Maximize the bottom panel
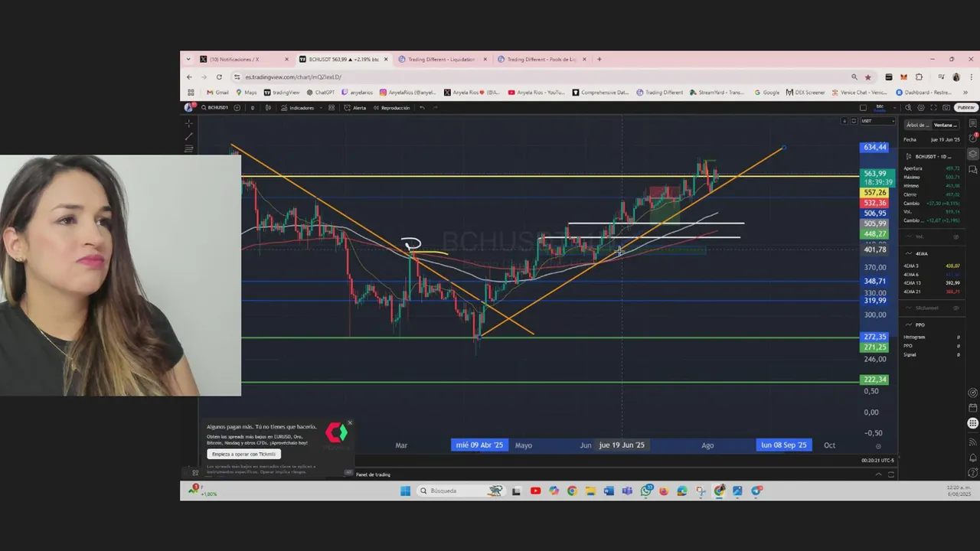 [891, 474]
